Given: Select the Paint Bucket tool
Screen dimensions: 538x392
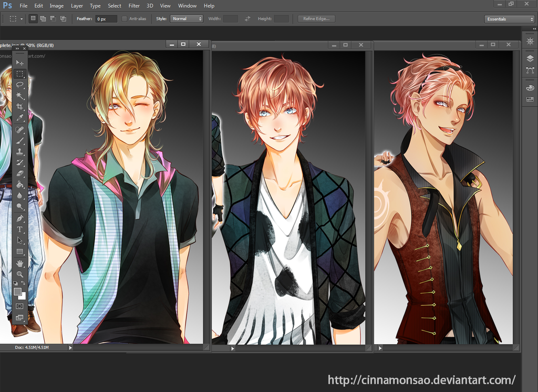Looking at the screenshot, I should 19,184.
